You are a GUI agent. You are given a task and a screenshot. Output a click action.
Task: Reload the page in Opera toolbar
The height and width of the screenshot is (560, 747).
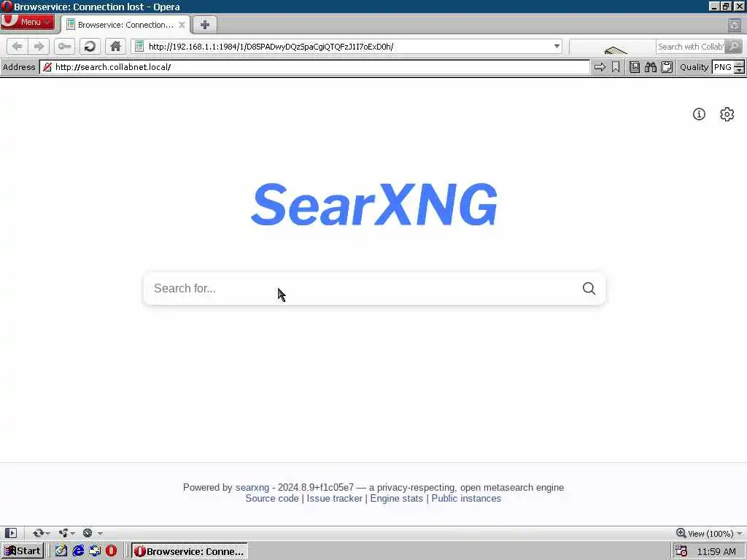click(x=90, y=46)
